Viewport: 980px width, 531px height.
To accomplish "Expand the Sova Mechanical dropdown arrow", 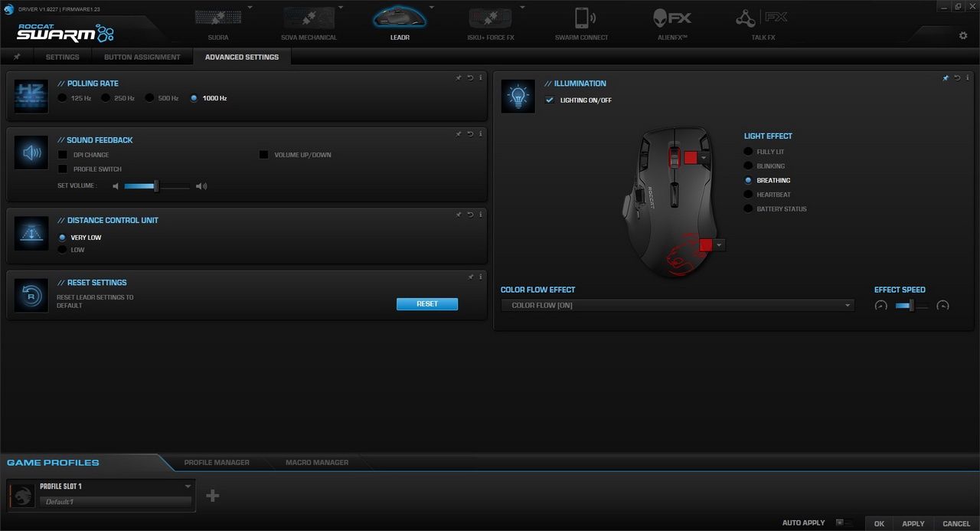I will click(x=341, y=8).
